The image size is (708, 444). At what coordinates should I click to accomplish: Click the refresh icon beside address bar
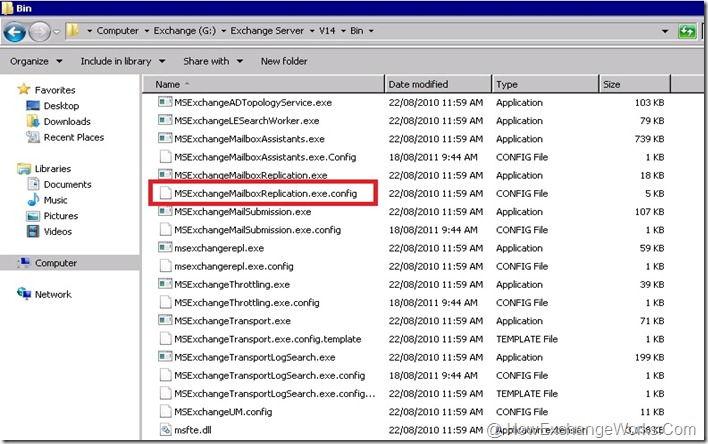tap(686, 32)
